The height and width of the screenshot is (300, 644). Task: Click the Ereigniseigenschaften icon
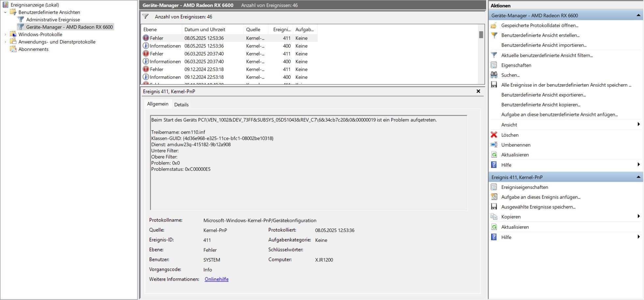[x=494, y=187]
